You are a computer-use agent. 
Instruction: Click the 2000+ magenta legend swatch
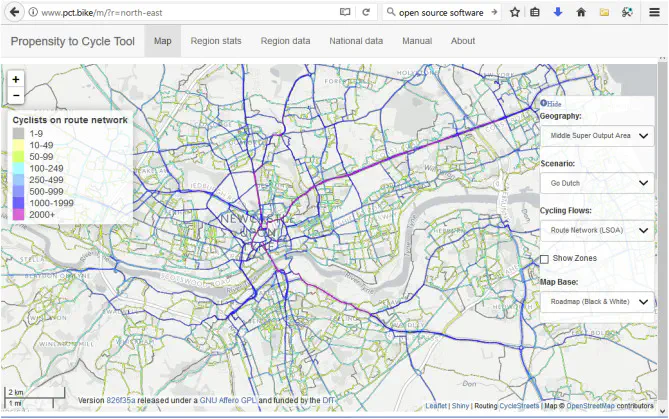(x=20, y=215)
